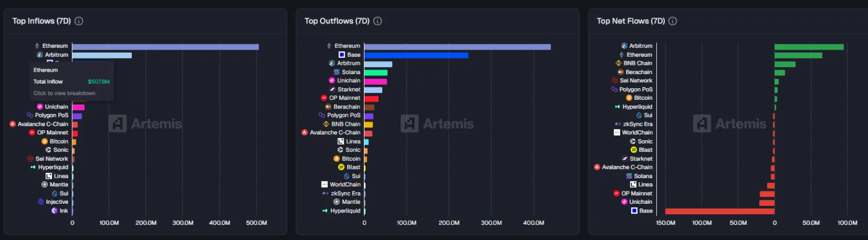
Task: Select the Ethereum bar in Top Inflows
Action: [165, 47]
